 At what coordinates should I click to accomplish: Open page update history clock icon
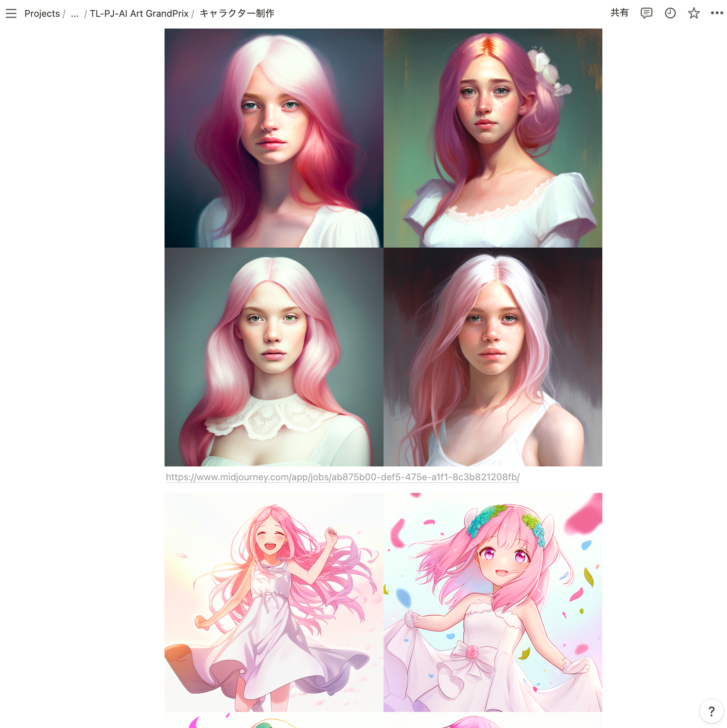[x=670, y=13]
